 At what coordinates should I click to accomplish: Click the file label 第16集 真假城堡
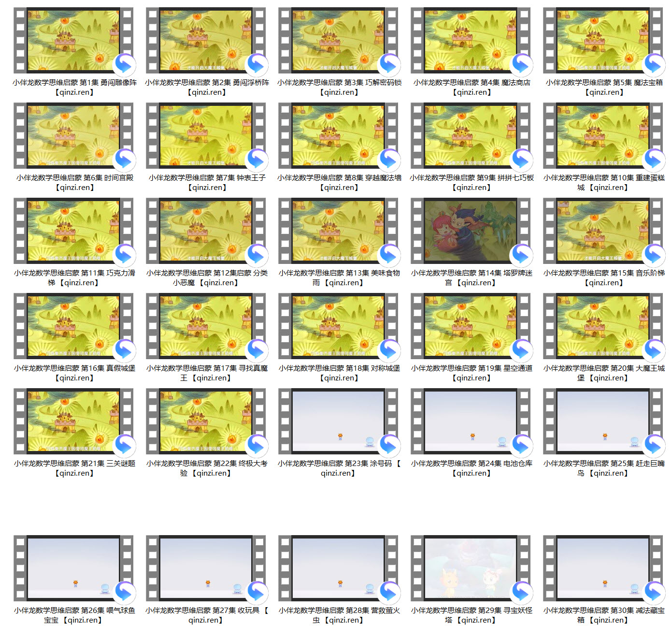74,373
